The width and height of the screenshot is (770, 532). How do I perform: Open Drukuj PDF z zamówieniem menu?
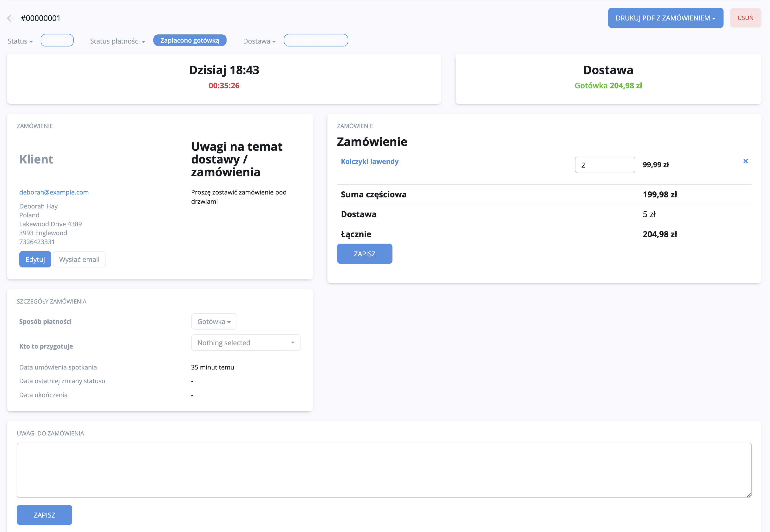point(665,18)
